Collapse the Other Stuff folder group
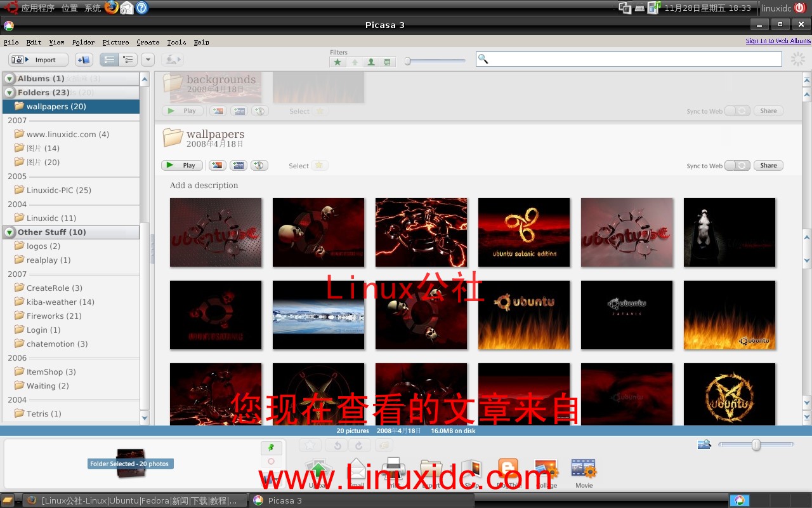The width and height of the screenshot is (812, 508). coord(9,232)
